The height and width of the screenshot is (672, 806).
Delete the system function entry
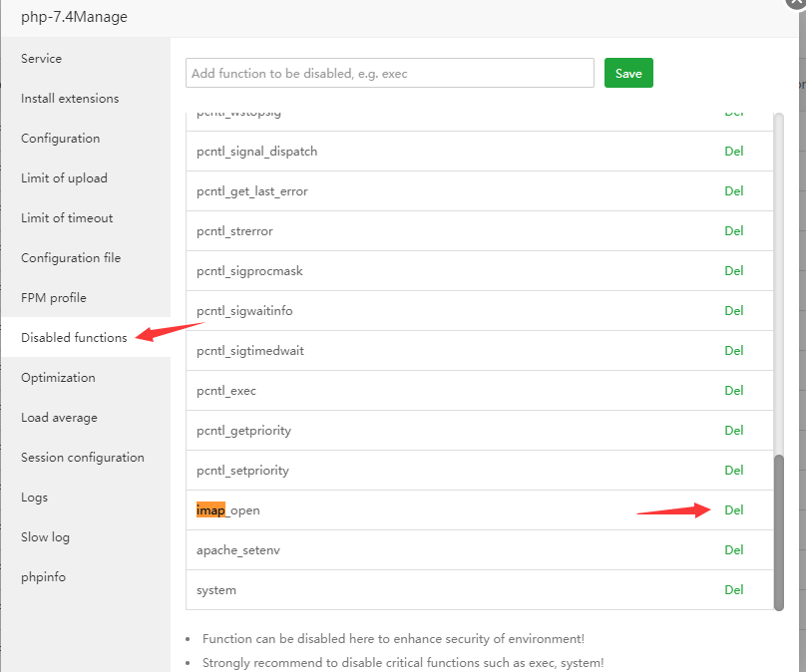click(x=734, y=590)
